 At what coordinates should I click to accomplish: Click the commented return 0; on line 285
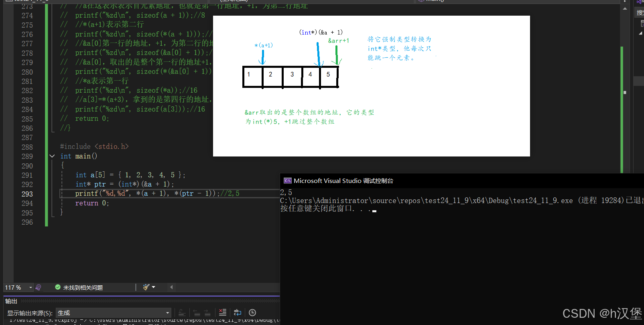(x=92, y=119)
